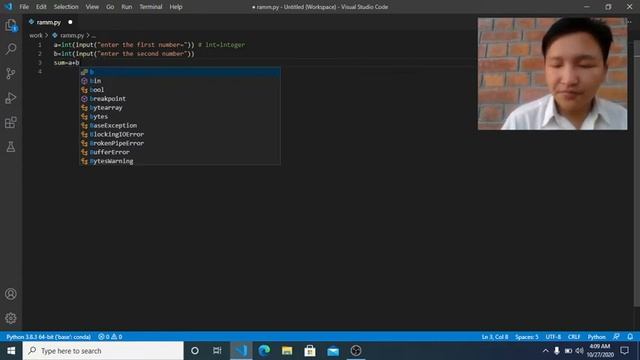Open the Mail app from the taskbar
The width and height of the screenshot is (640, 360).
pyautogui.click(x=333, y=351)
